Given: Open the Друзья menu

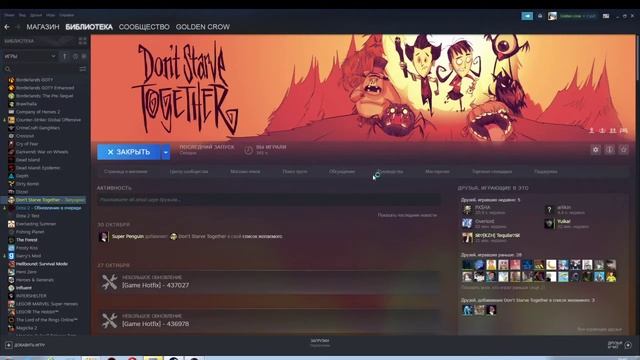Looking at the screenshot, I should [x=36, y=15].
